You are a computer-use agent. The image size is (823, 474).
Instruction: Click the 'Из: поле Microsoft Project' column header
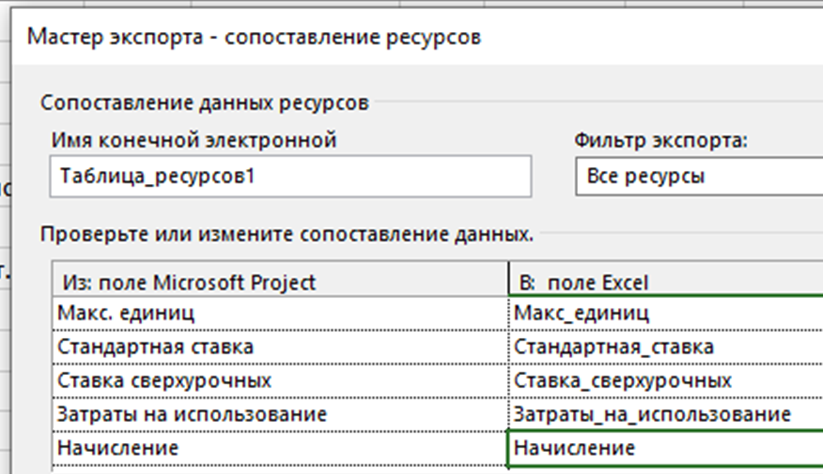[x=280, y=280]
